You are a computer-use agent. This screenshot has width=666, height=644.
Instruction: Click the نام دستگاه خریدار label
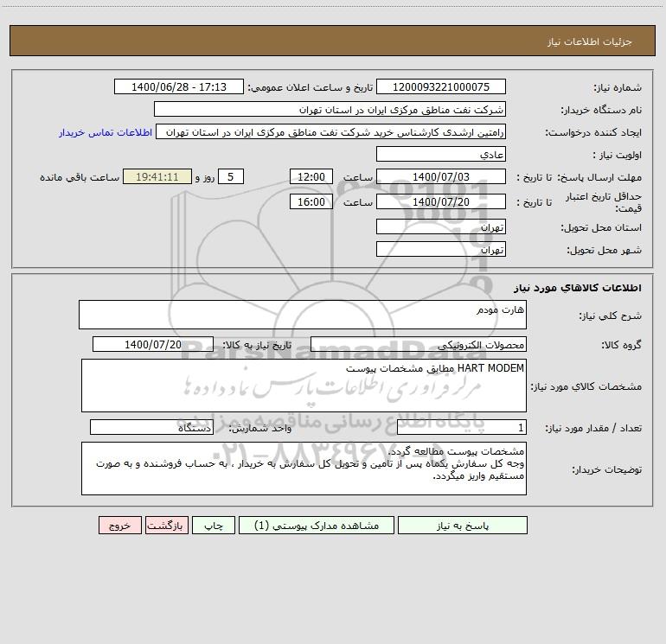[x=601, y=111]
